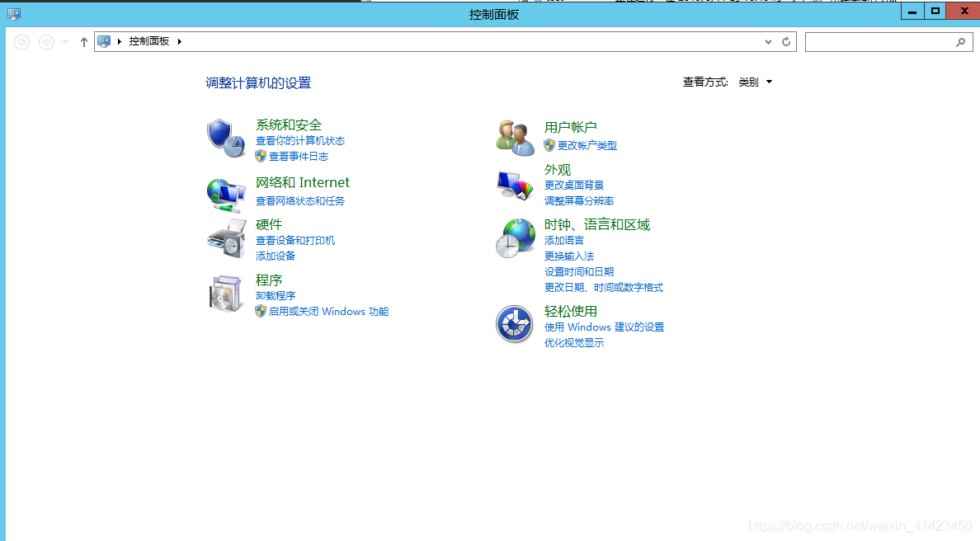Click 添加语言 link
The image size is (980, 541).
pyautogui.click(x=563, y=241)
